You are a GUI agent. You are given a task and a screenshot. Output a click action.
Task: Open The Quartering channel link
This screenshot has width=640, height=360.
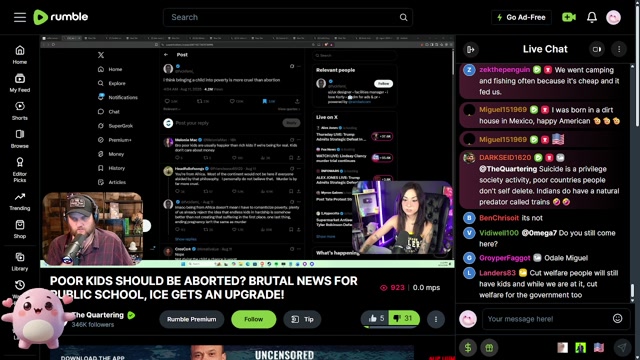(98, 315)
